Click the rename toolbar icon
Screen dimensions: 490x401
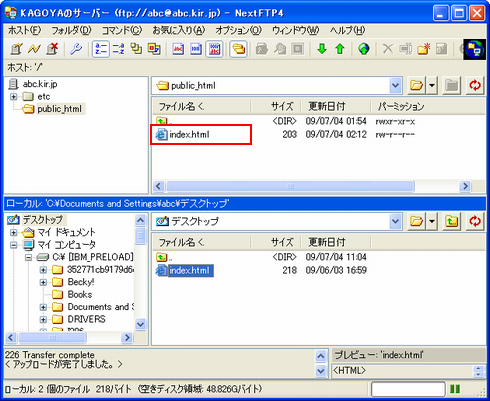point(406,49)
